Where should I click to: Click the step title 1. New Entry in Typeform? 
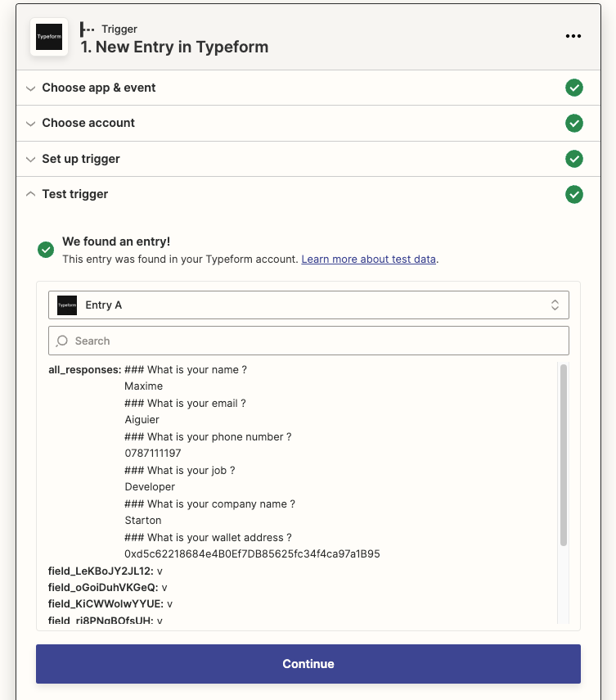pos(174,47)
